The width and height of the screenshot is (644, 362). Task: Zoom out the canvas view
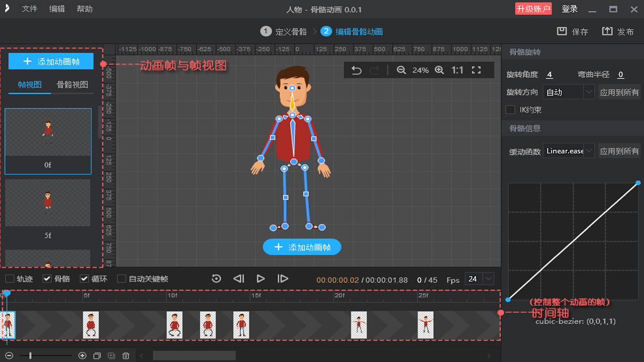coord(401,70)
